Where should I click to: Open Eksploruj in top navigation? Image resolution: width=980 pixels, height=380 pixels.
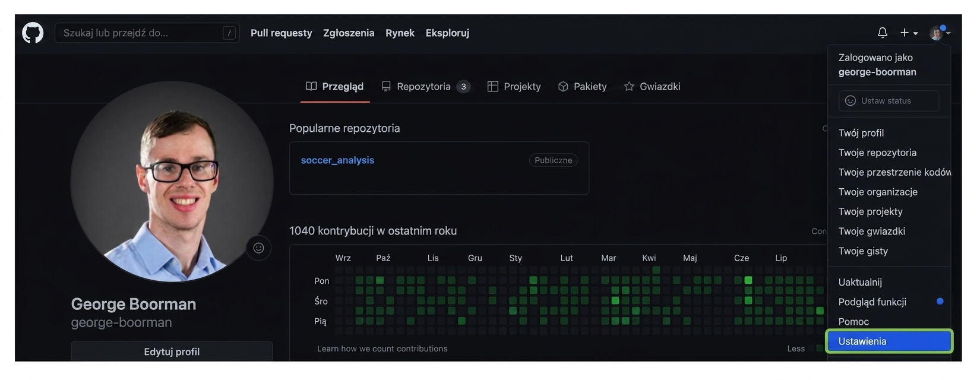pyautogui.click(x=447, y=33)
